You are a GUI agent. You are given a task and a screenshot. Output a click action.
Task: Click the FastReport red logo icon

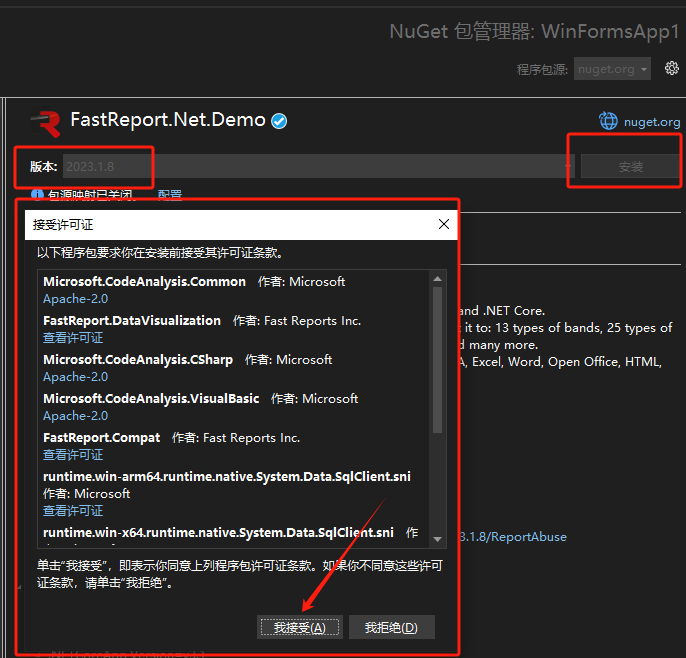tap(46, 124)
